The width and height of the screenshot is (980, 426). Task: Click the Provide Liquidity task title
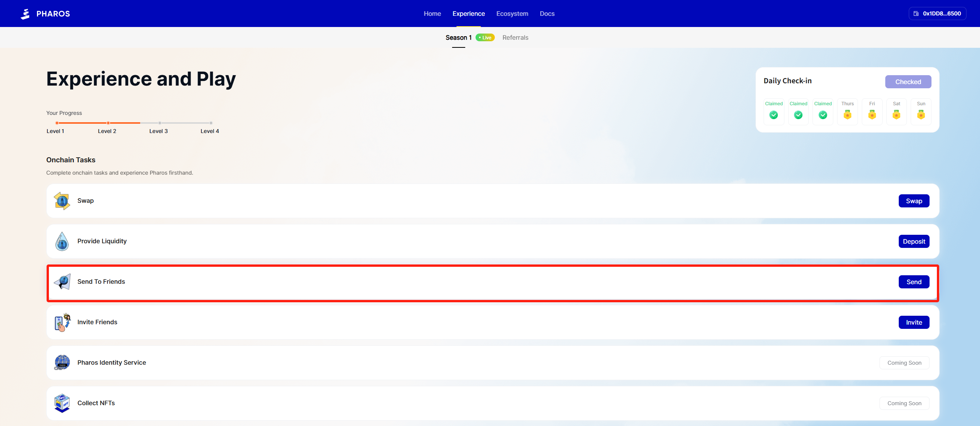[102, 241]
